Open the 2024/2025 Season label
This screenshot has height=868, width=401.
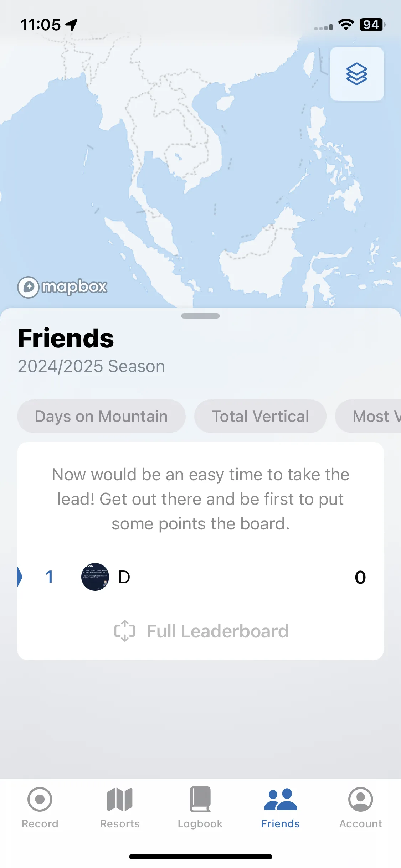pyautogui.click(x=91, y=366)
